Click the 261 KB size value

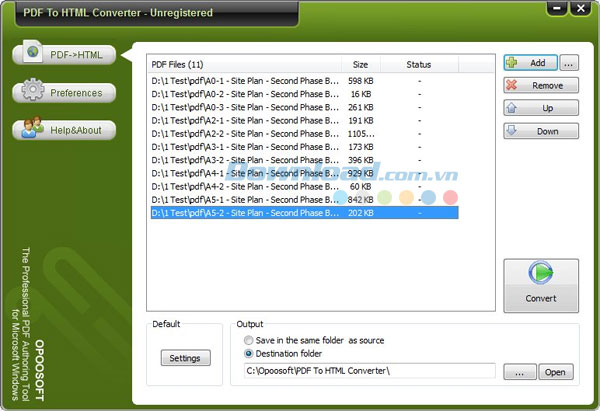(x=360, y=107)
